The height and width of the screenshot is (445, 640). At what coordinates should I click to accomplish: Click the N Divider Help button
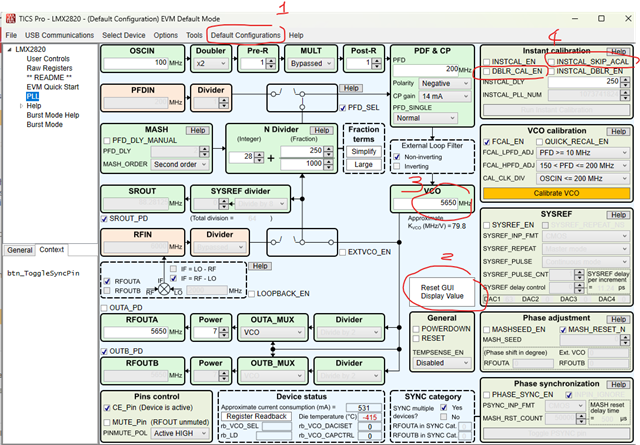(x=322, y=130)
